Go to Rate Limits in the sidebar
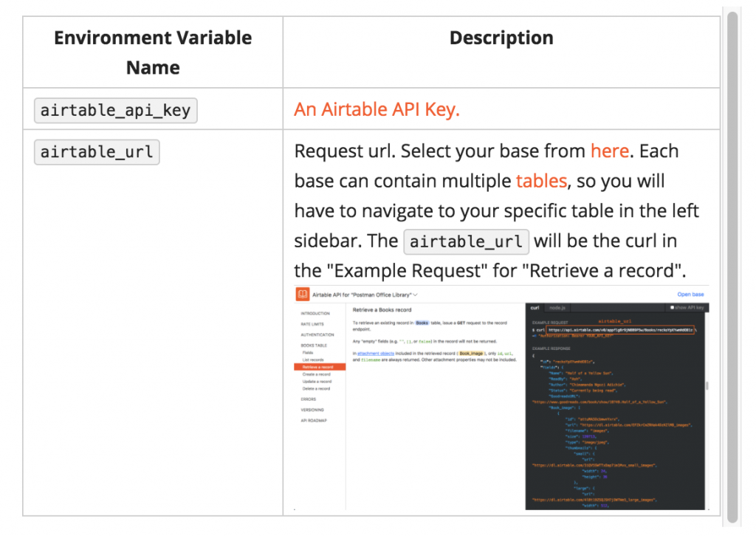 (x=312, y=324)
